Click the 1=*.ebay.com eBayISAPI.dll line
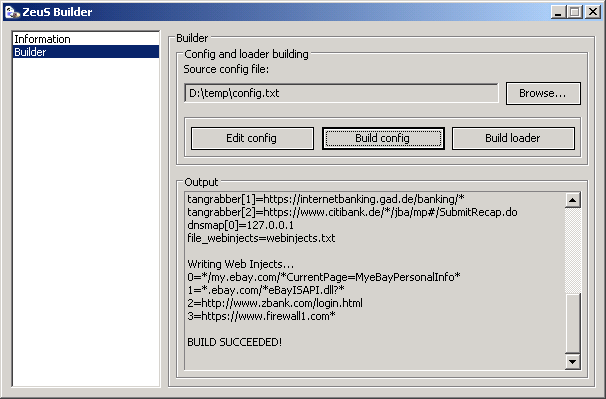 266,290
